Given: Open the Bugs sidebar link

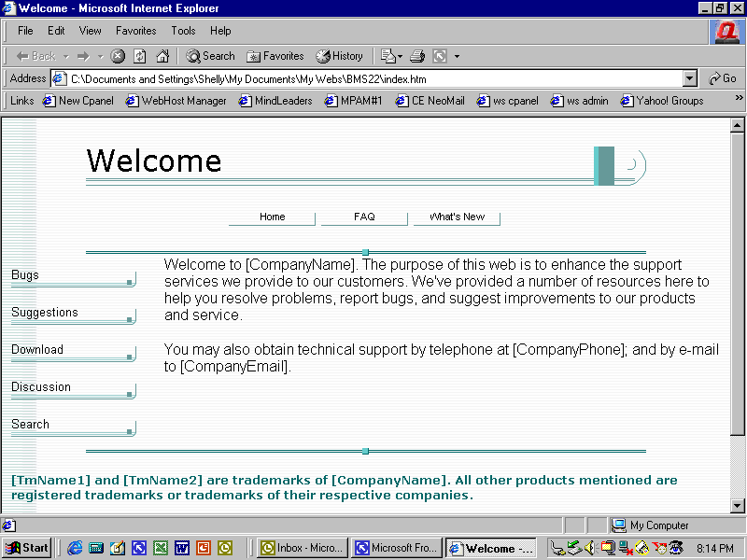Looking at the screenshot, I should click(x=74, y=277).
